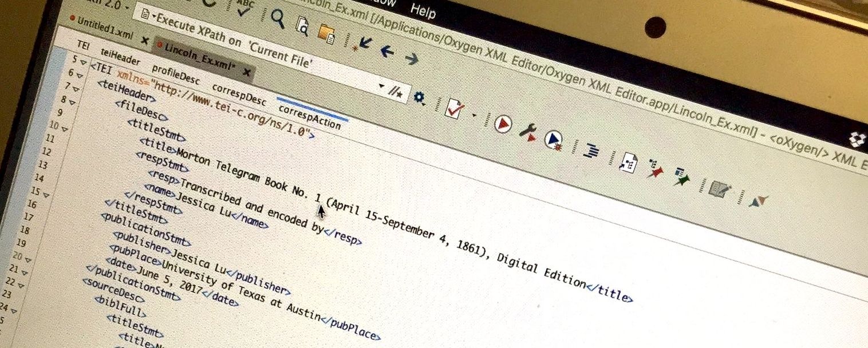
Task: Collapse the fold at line 6
Action: pyautogui.click(x=80, y=75)
